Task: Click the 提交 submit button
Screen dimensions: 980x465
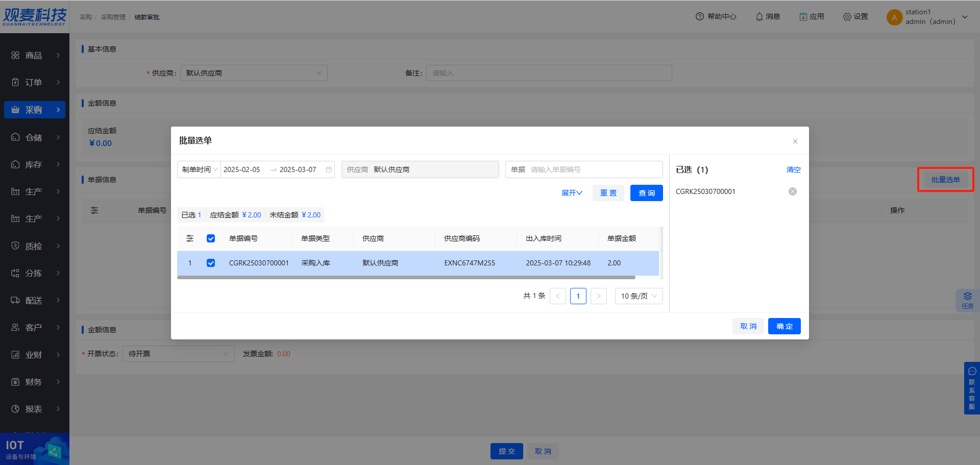Action: (x=507, y=451)
